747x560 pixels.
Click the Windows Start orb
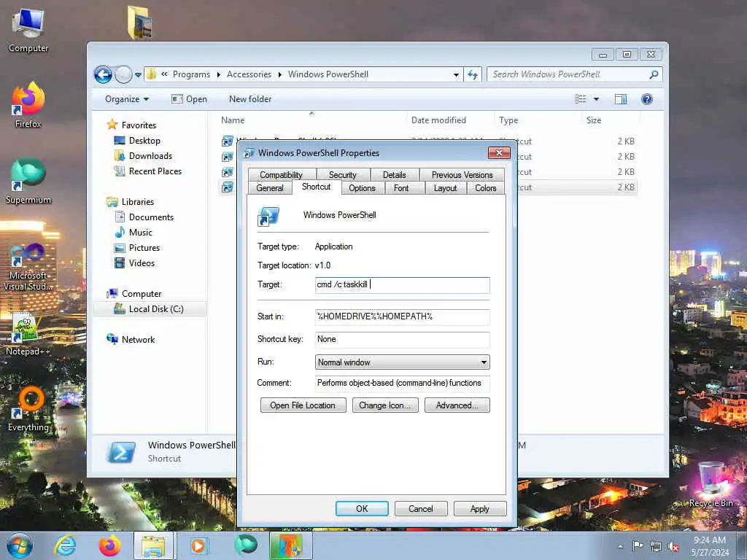pos(20,545)
